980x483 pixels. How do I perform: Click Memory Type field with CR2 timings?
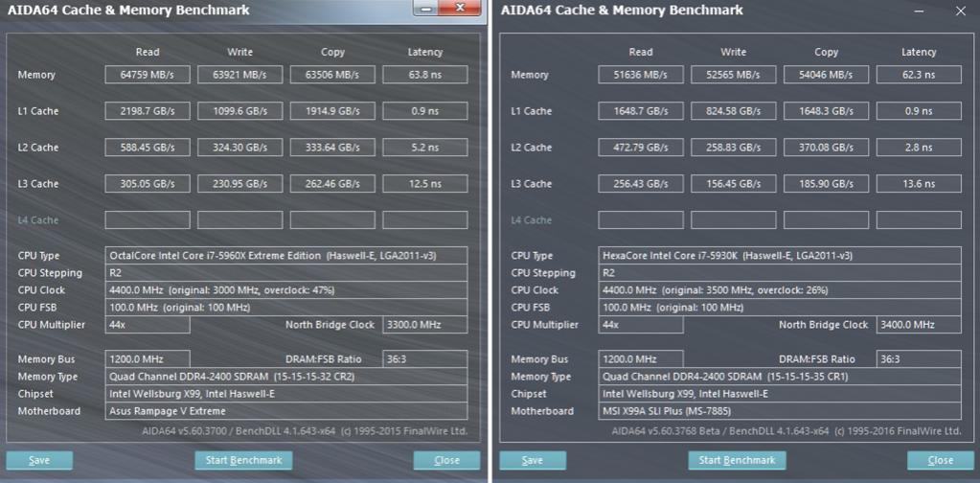click(286, 377)
